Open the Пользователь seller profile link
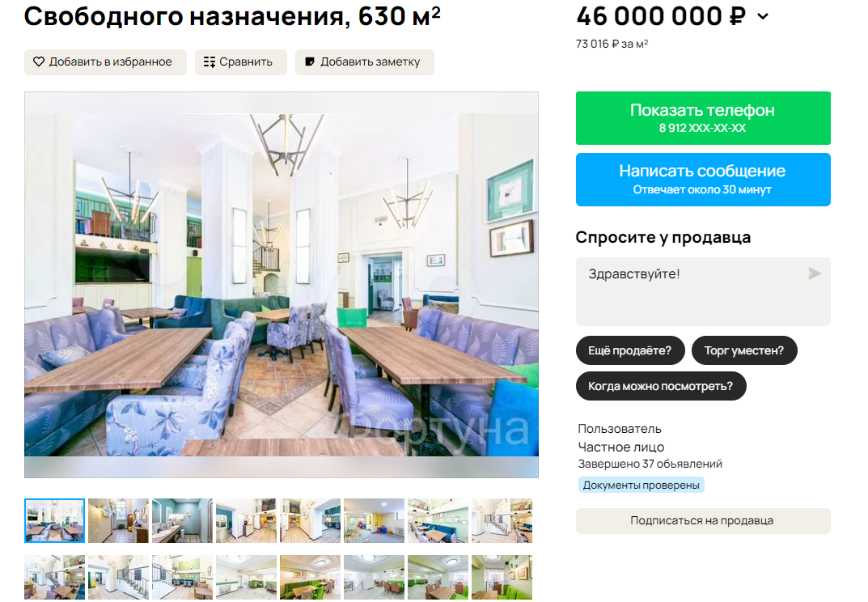 [620, 429]
